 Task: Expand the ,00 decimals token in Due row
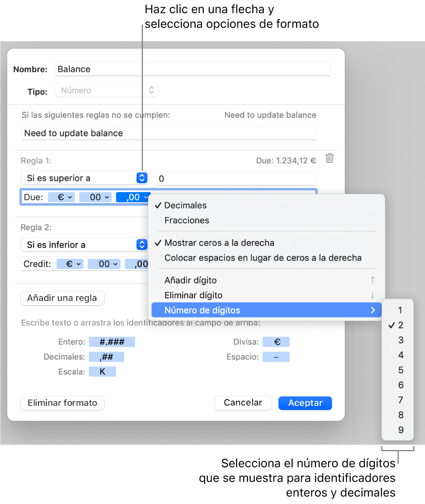[133, 197]
